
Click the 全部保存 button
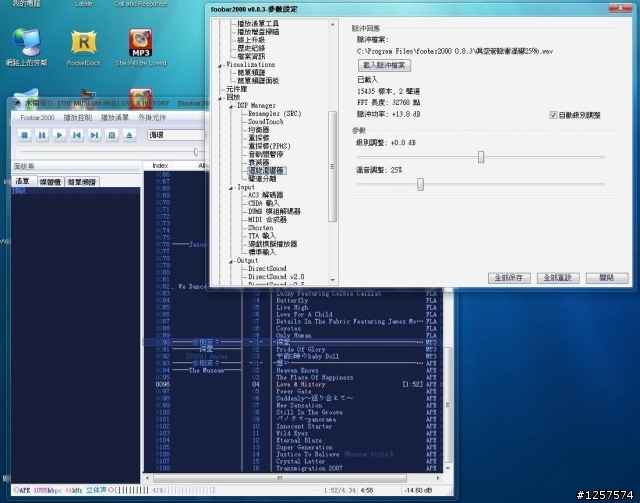509,278
